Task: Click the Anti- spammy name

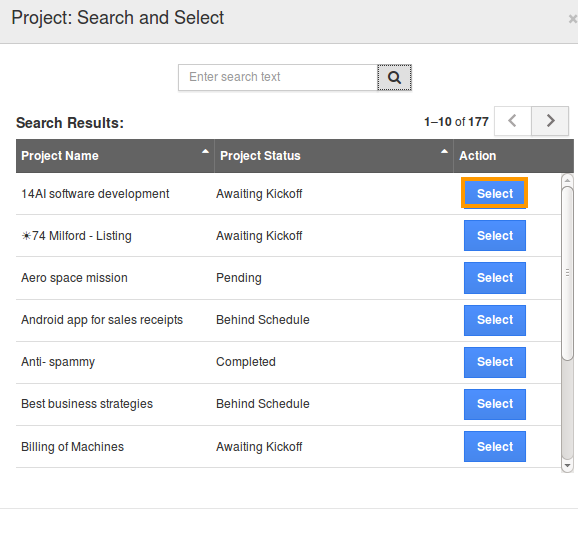Action: 58,362
